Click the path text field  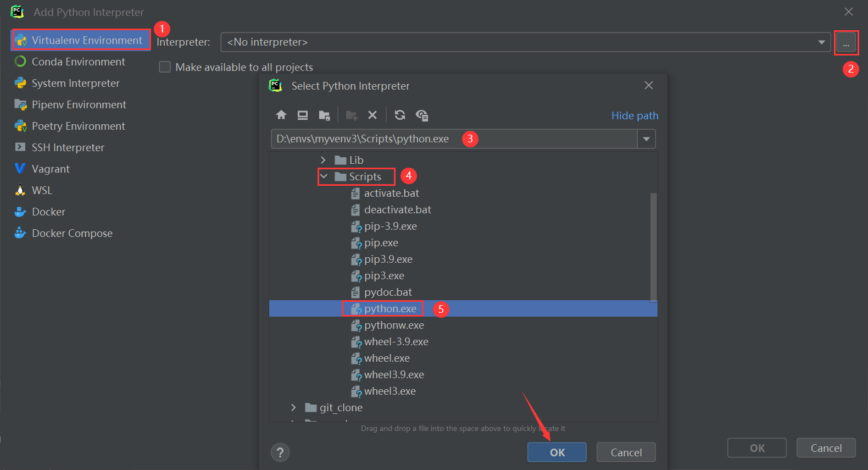(x=454, y=139)
